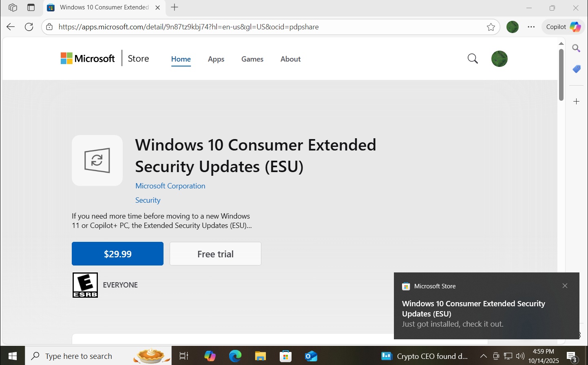This screenshot has height=365, width=588.
Task: Open search in the Microsoft Store header
Action: [x=472, y=58]
